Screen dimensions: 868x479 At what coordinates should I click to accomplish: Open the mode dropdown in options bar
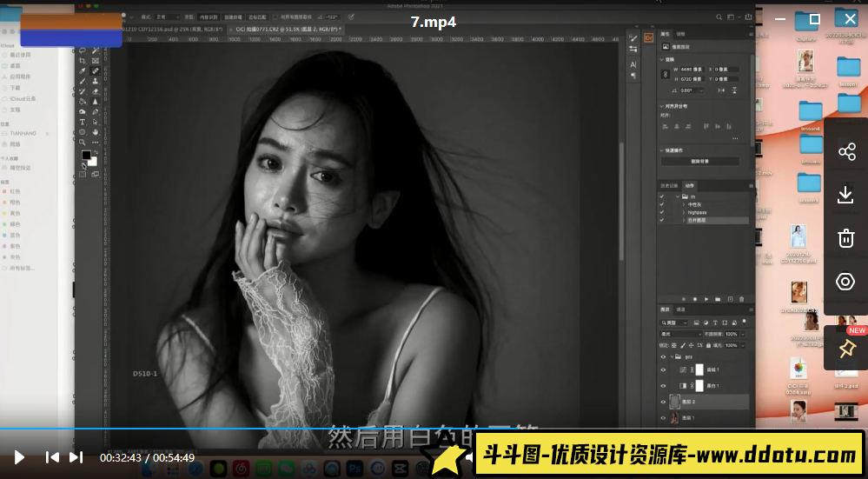click(x=167, y=17)
